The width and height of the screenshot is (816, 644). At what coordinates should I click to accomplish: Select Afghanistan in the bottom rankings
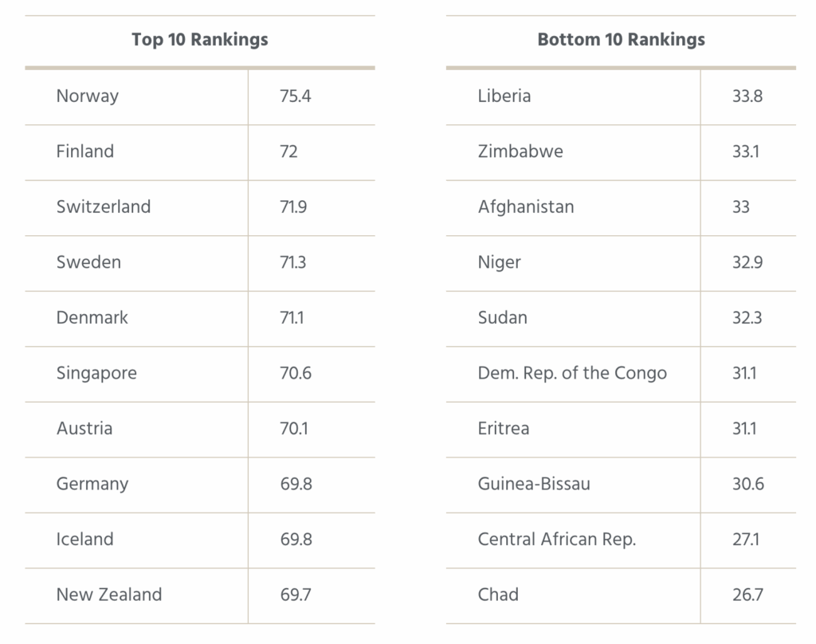(526, 206)
